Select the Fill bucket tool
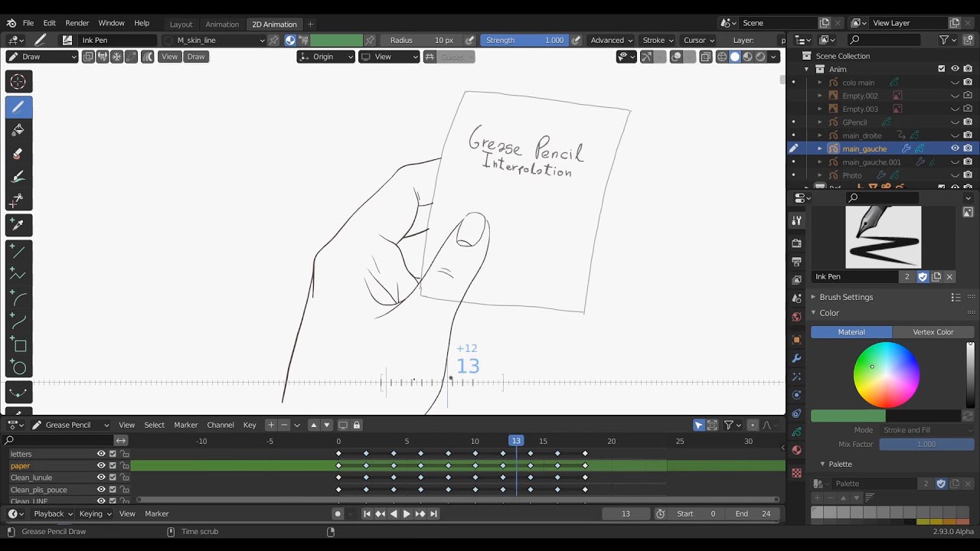 coord(19,130)
